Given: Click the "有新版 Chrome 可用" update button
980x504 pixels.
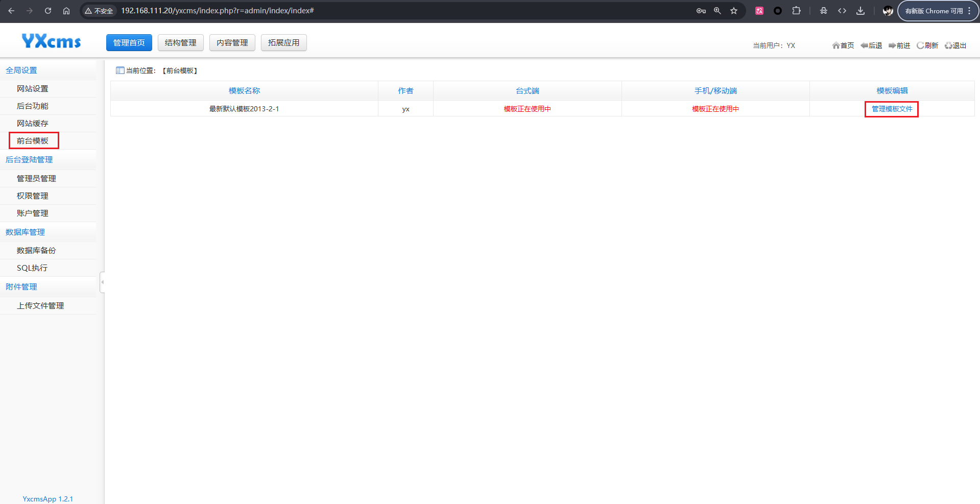Looking at the screenshot, I should point(938,11).
